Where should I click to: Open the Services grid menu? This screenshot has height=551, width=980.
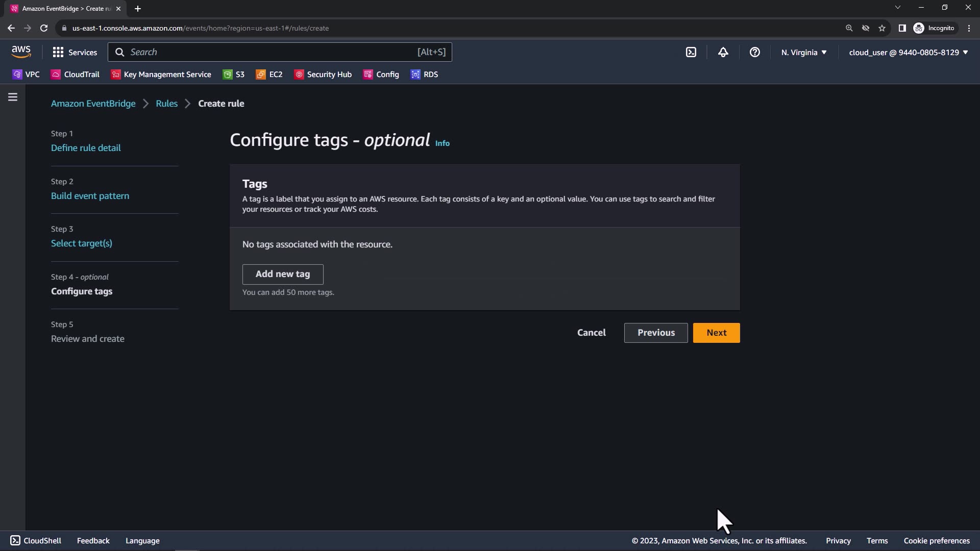(75, 52)
